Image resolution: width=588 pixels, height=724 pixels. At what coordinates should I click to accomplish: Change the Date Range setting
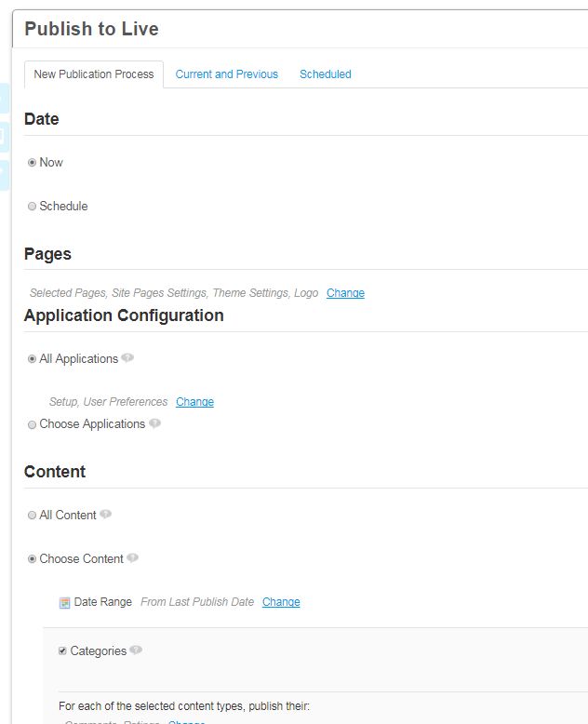pos(281,602)
